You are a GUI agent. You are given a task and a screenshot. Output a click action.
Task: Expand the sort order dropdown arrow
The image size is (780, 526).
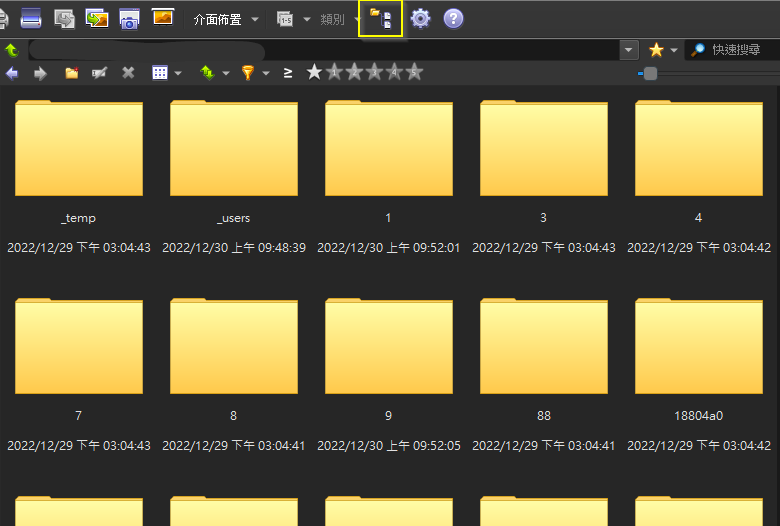tap(226, 74)
